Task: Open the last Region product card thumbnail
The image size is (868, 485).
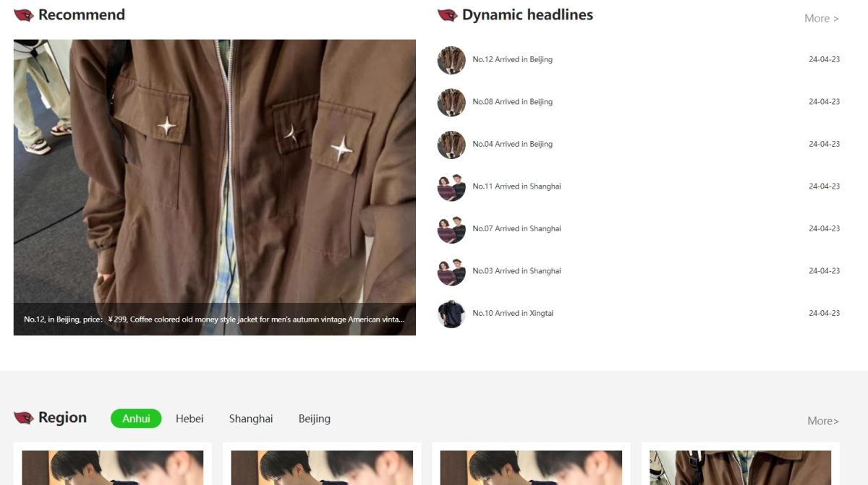Action: 740,467
